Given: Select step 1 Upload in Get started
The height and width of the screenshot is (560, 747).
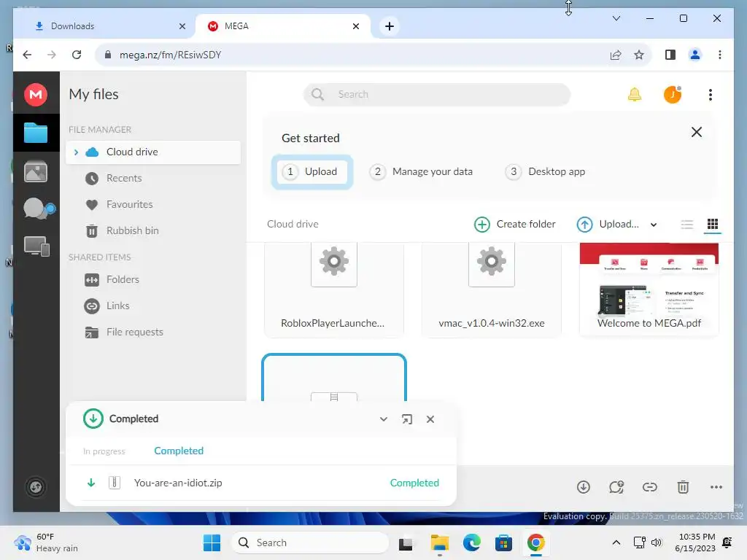Looking at the screenshot, I should [x=312, y=171].
